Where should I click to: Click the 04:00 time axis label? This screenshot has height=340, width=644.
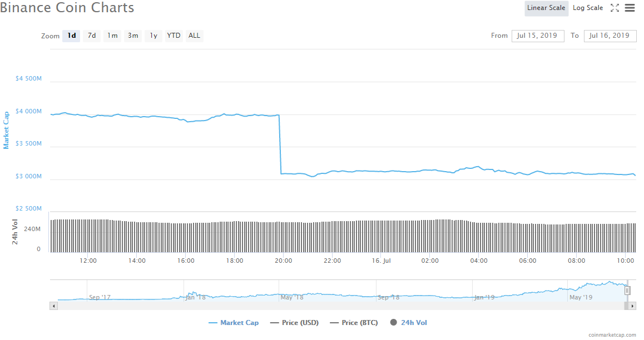(479, 261)
